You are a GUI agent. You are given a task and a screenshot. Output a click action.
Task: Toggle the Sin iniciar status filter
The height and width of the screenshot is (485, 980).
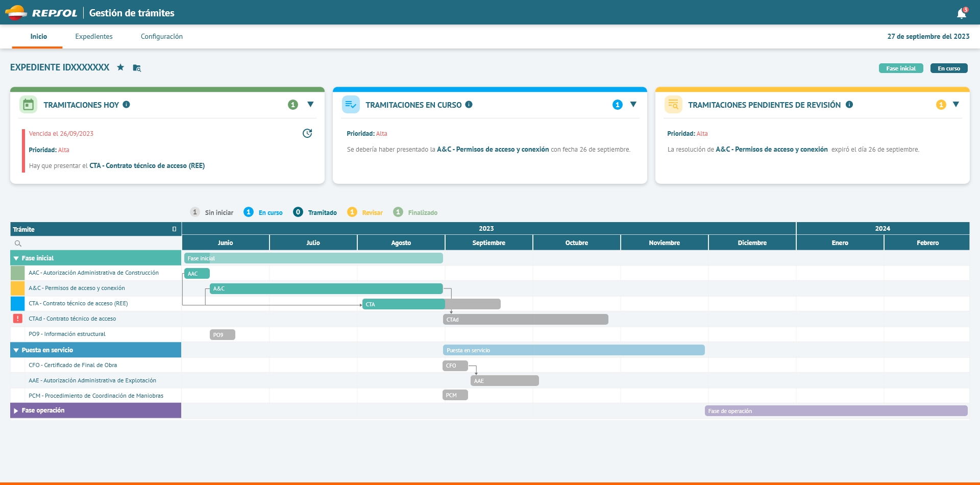212,212
